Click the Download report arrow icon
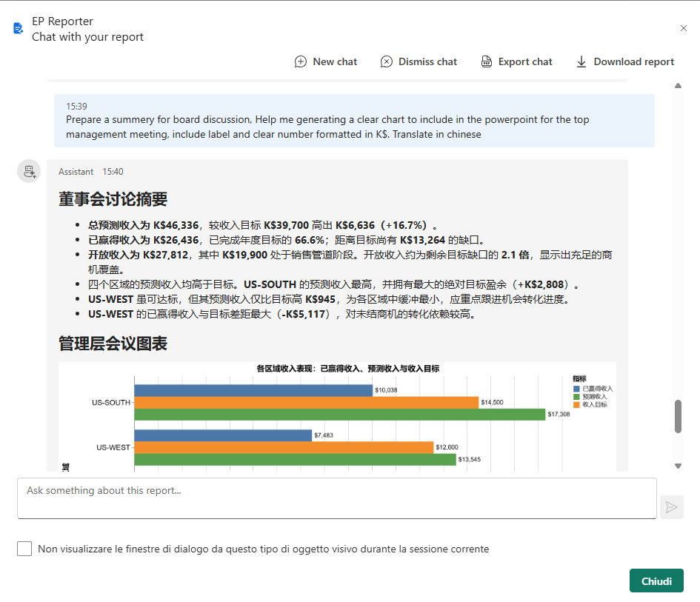Screen dimensions: 700x602 click(x=581, y=61)
